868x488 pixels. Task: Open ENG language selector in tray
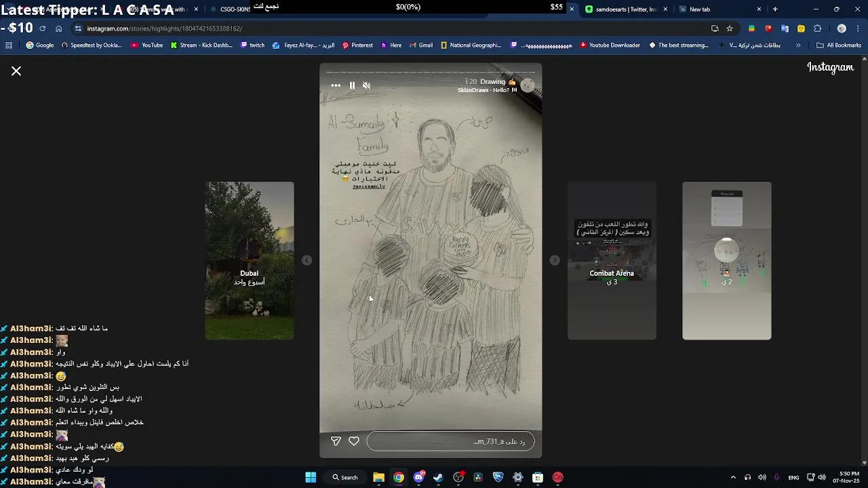pos(793,477)
